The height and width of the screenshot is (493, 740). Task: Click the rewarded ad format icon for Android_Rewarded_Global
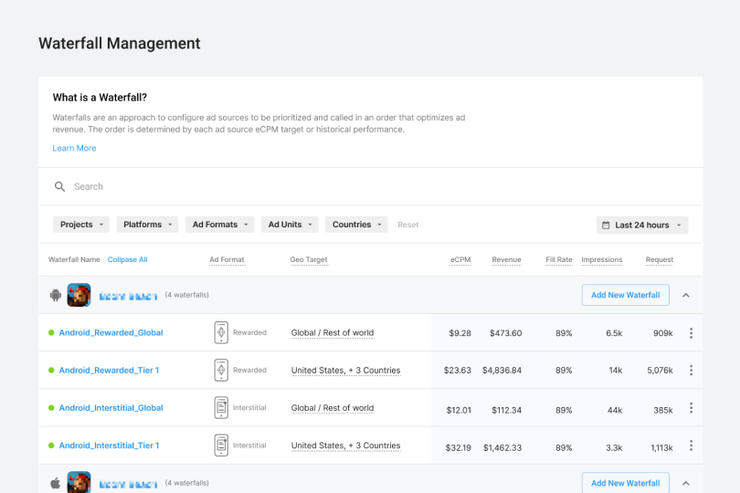coord(221,333)
